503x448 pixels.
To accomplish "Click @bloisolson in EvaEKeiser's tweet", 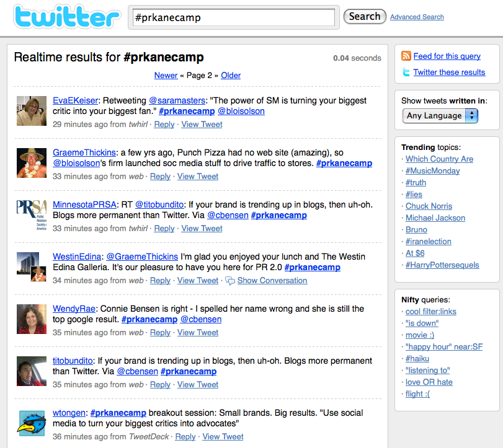I will pos(241,111).
